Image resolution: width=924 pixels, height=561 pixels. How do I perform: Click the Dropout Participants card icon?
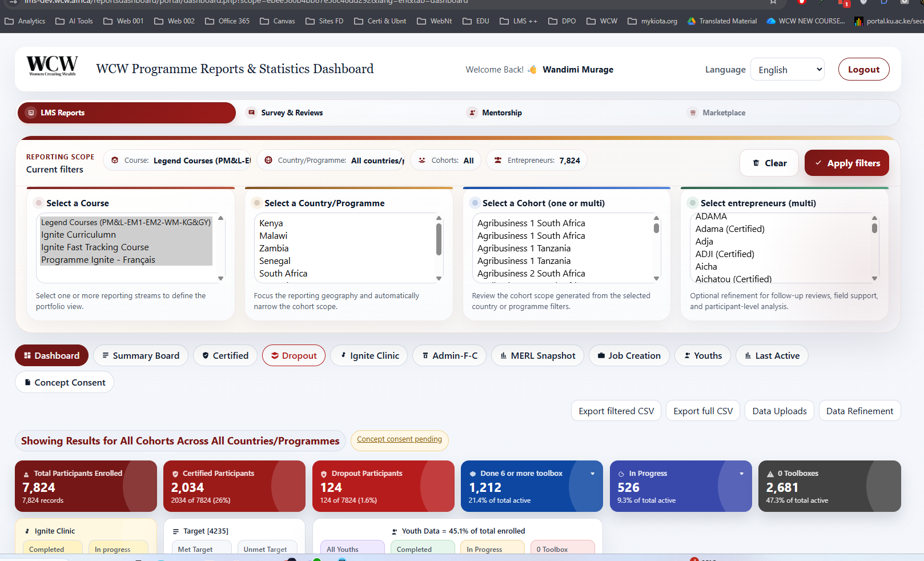coord(324,474)
